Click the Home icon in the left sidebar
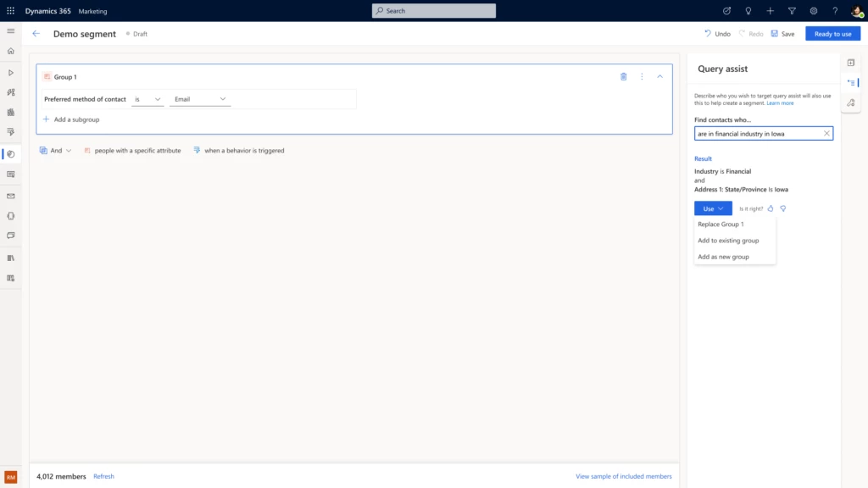868x488 pixels. [11, 51]
